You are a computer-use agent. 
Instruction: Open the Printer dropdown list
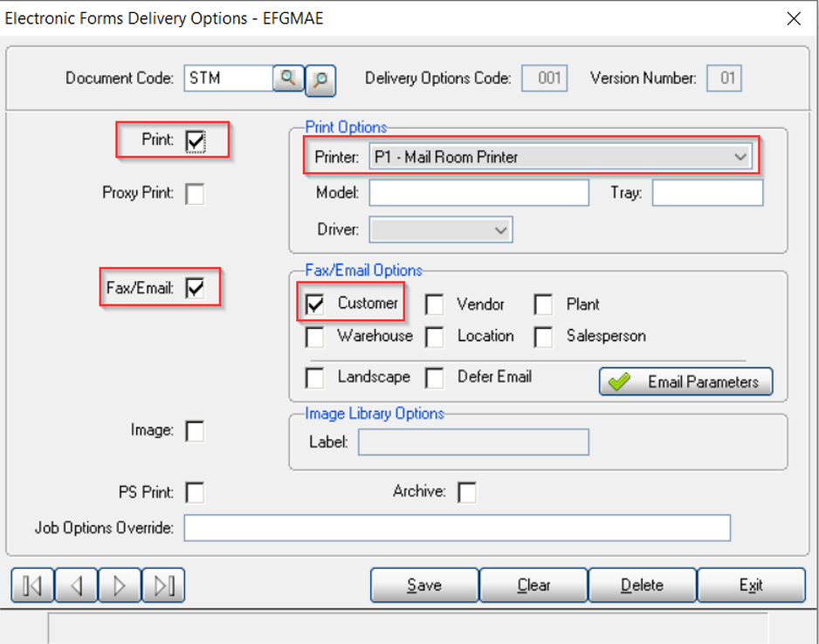(740, 157)
